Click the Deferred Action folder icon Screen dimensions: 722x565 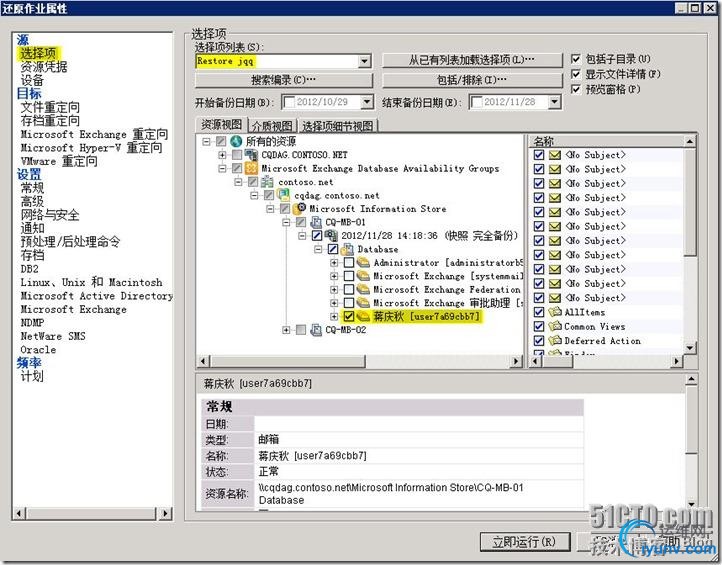[x=555, y=340]
